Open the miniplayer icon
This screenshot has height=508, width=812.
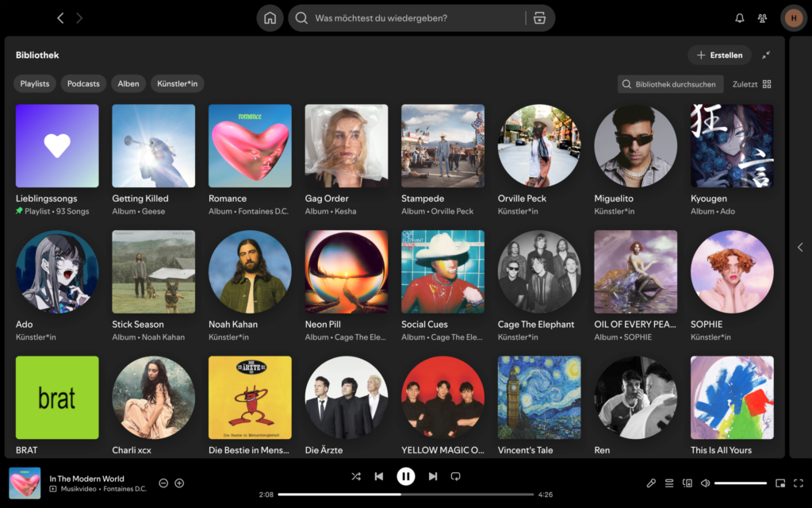pyautogui.click(x=780, y=483)
